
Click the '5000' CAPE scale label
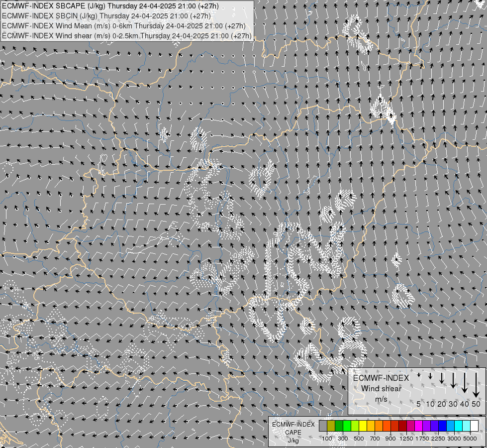[x=470, y=439]
